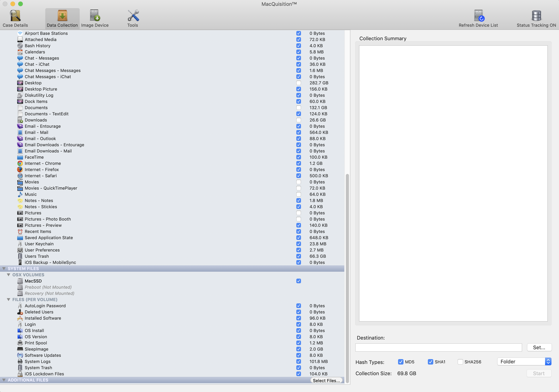Disable the MD5 hash type
Viewport: 559px width, 392px height.
point(401,362)
